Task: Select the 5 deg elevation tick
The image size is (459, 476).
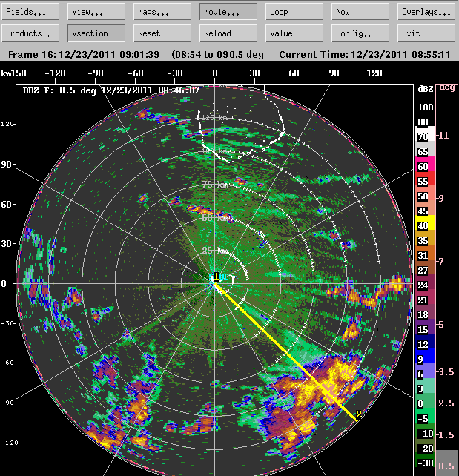Action: point(441,325)
